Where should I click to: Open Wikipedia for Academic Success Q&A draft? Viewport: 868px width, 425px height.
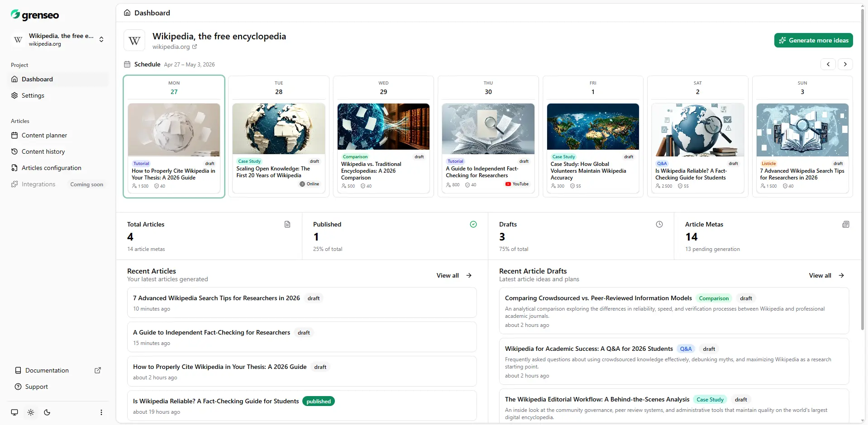pyautogui.click(x=674, y=362)
